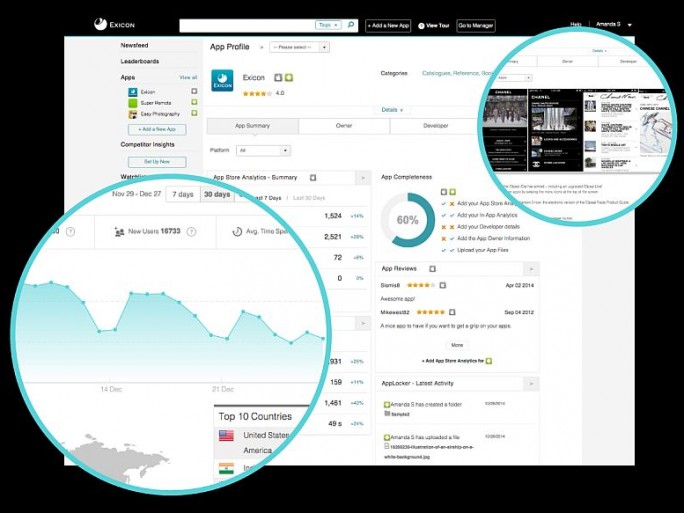The height and width of the screenshot is (513, 684).
Task: Switch to the Owner tab
Action: pyautogui.click(x=344, y=126)
